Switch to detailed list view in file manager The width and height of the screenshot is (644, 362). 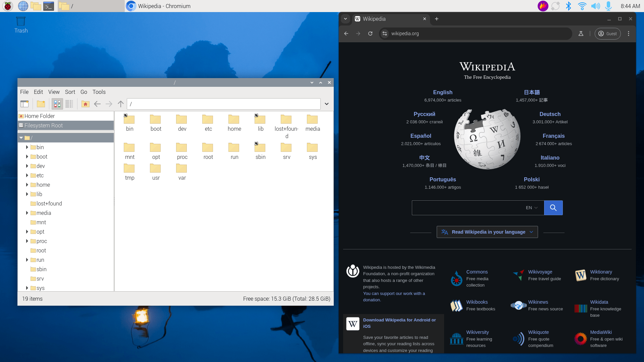(69, 104)
